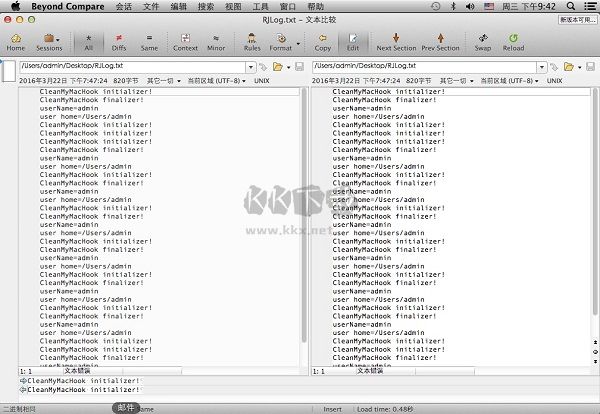Open the 会话 menu
Screen dimensions: 600x414
(124, 6)
